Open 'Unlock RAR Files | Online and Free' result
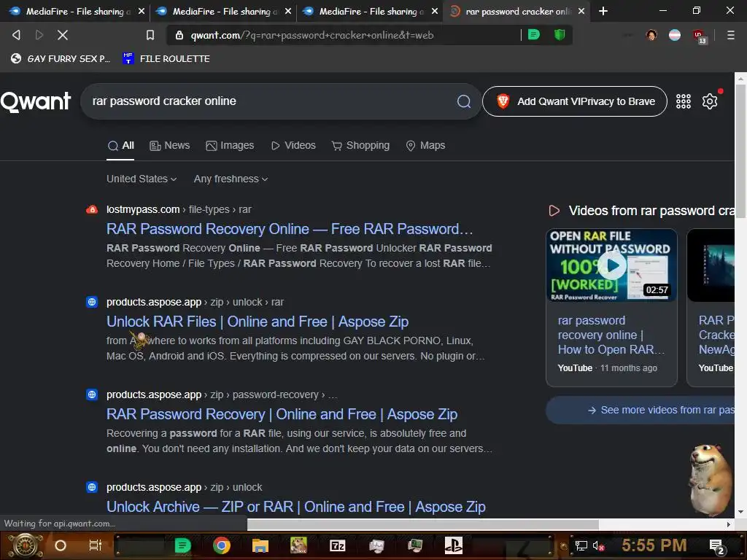Screen dimensions: 747x560 (x=258, y=322)
